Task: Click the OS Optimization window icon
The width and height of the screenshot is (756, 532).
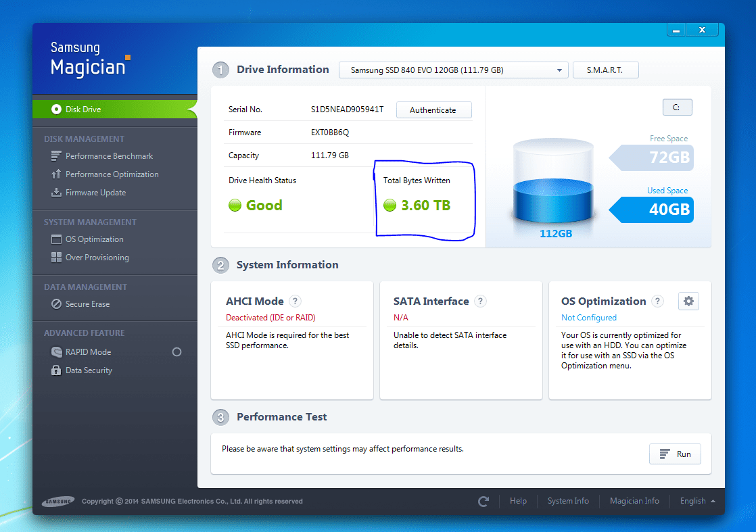Action: [56, 239]
